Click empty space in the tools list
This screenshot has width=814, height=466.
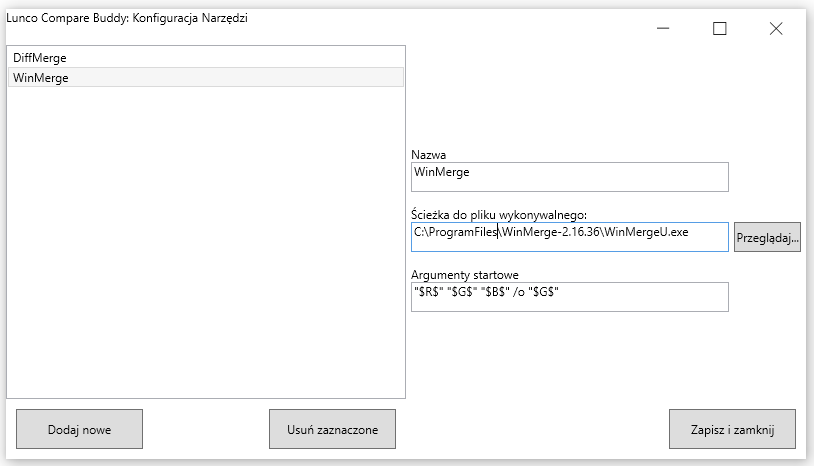[206, 239]
